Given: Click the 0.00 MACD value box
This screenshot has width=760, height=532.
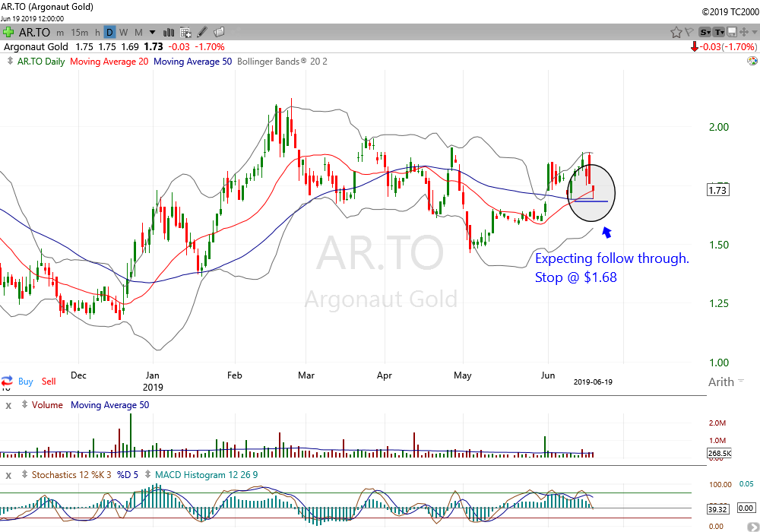Looking at the screenshot, I should pos(746,508).
